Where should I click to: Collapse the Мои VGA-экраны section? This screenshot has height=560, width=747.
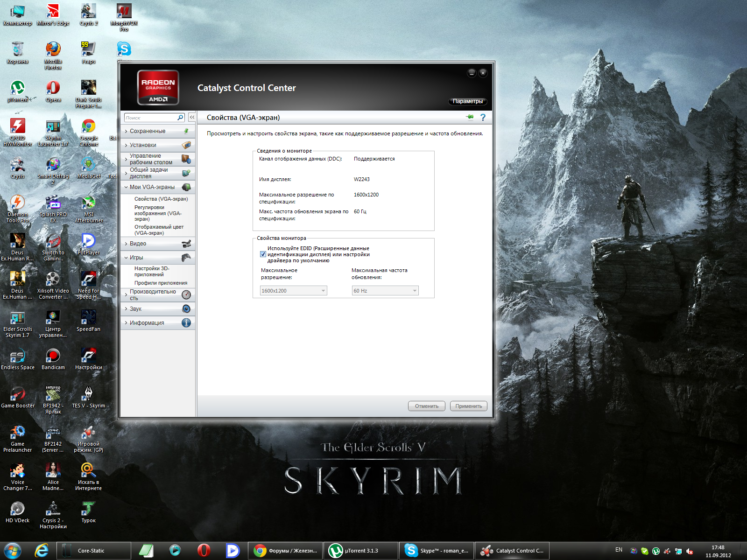158,187
